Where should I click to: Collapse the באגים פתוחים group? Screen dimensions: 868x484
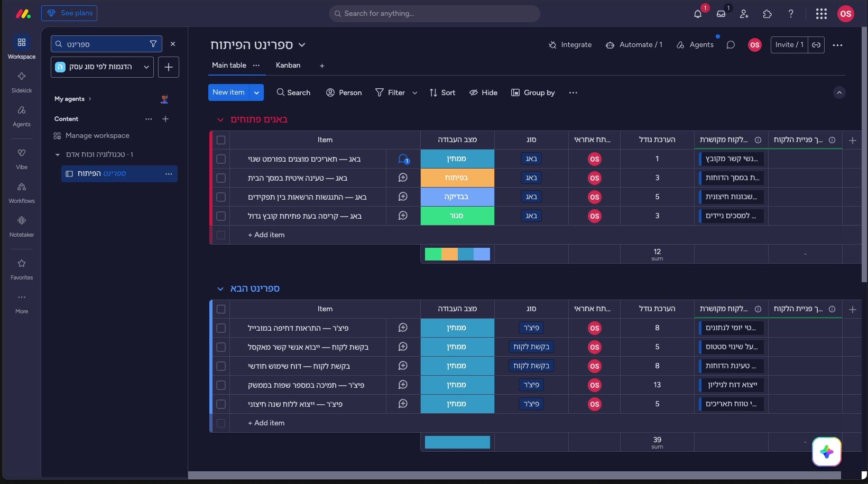220,120
